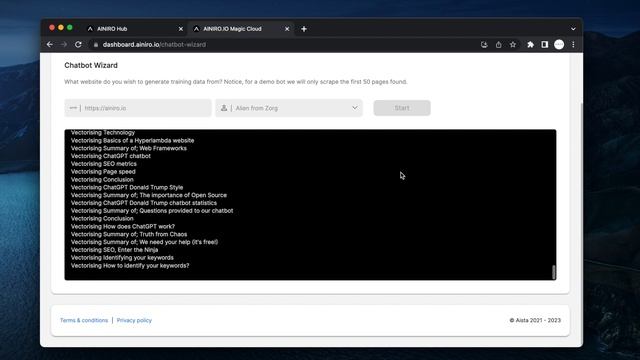Viewport: 640px width, 360px height.
Task: Click 'We need your help (it's free!)' line
Action: [144, 242]
